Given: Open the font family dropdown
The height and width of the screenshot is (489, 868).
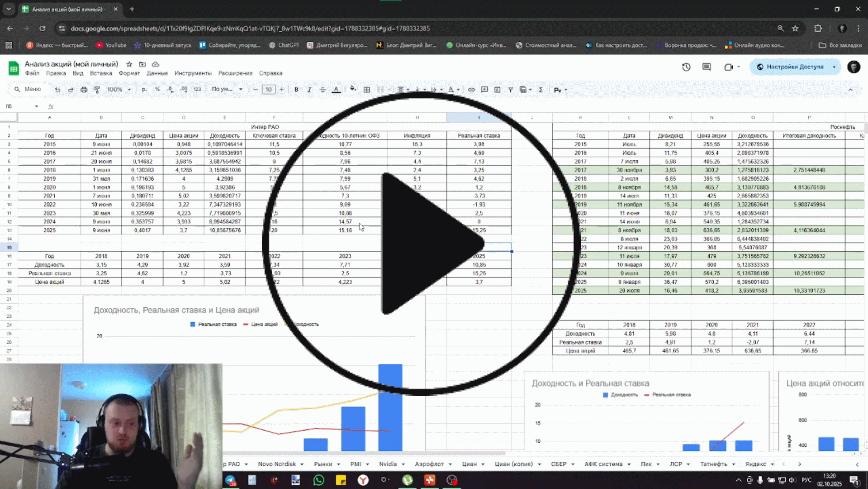Looking at the screenshot, I should (x=227, y=89).
